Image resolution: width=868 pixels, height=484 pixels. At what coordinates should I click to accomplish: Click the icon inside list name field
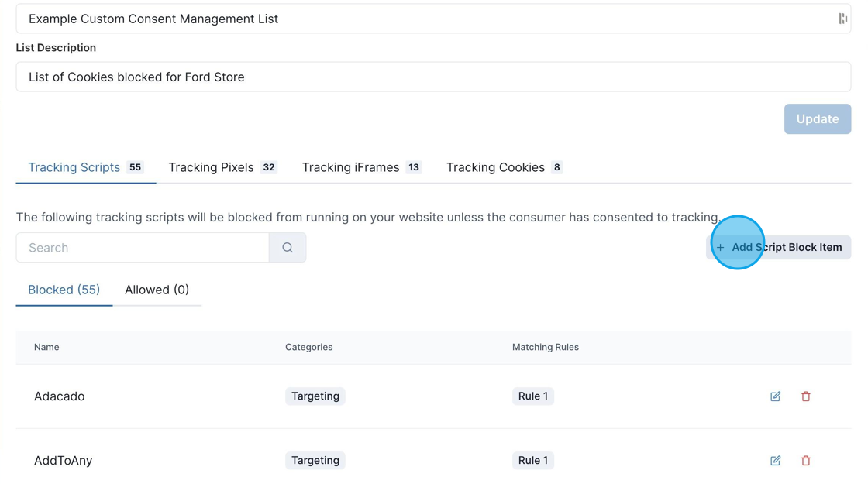tap(842, 19)
